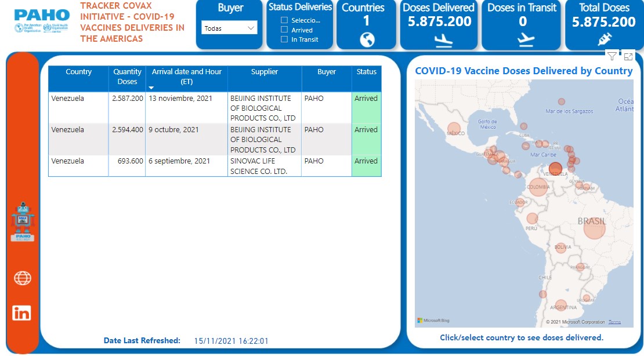Sort table by Supplier column header
Screen dimensions: 644x356
point(265,72)
